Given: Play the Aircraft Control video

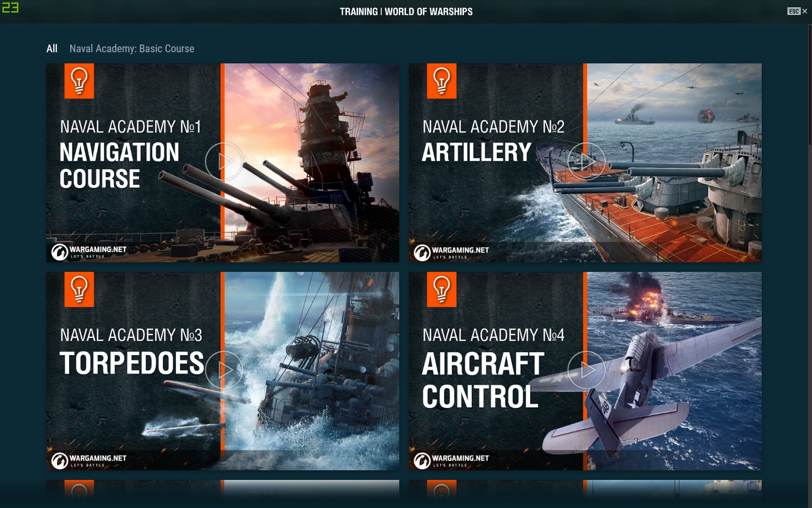Looking at the screenshot, I should click(x=586, y=370).
